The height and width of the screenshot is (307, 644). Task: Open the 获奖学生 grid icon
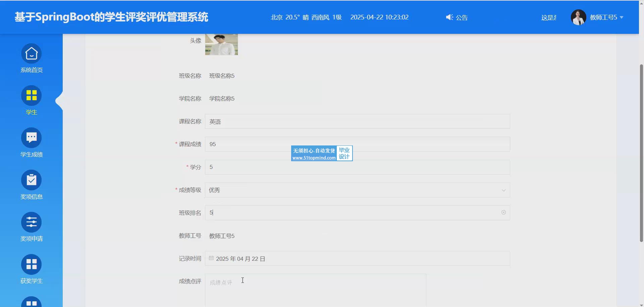tap(32, 264)
